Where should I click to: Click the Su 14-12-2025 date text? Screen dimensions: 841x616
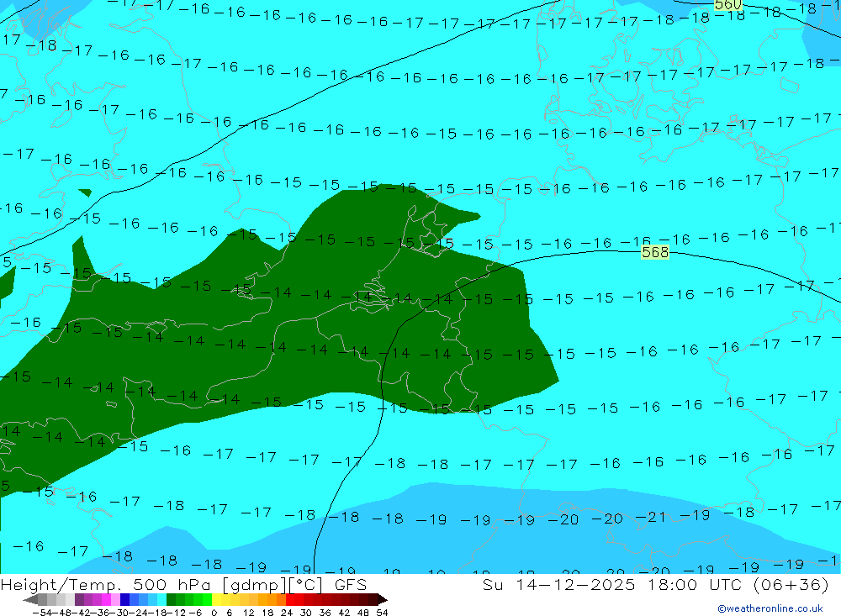click(x=558, y=585)
